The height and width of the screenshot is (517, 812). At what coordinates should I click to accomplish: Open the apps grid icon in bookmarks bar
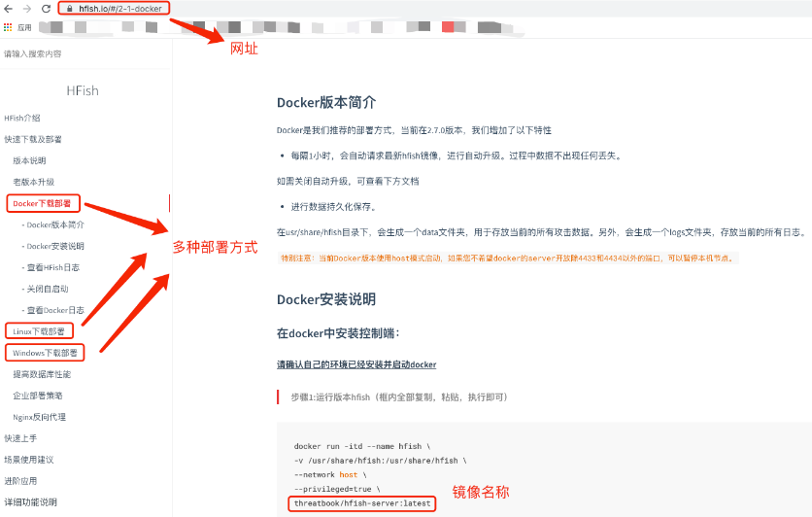8,27
